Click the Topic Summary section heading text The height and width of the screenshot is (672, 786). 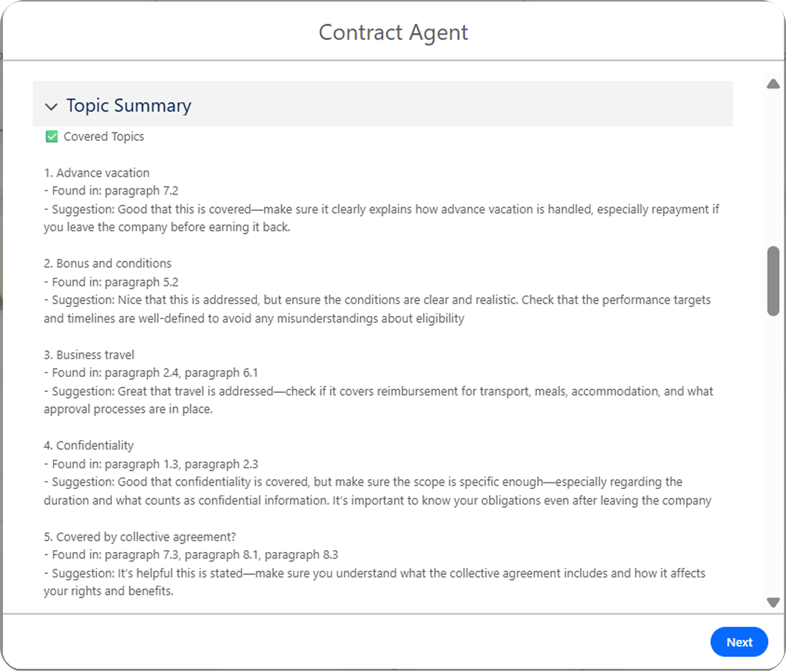129,106
